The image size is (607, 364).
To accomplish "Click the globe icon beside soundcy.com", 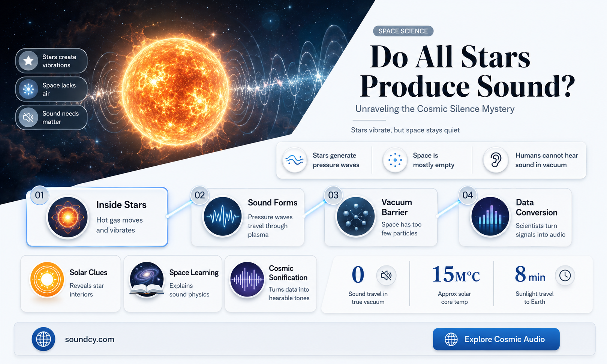I will 43,339.
